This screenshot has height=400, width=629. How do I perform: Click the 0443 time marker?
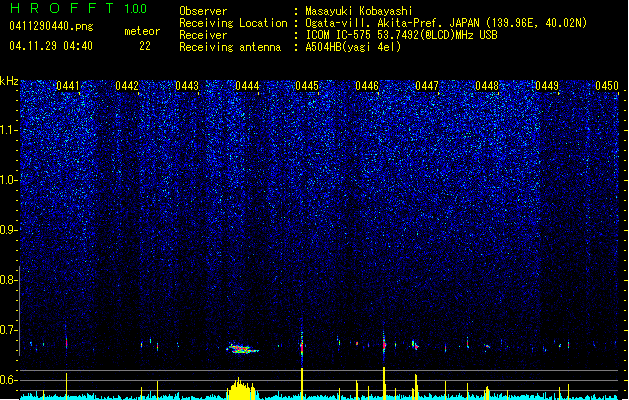click(x=187, y=86)
